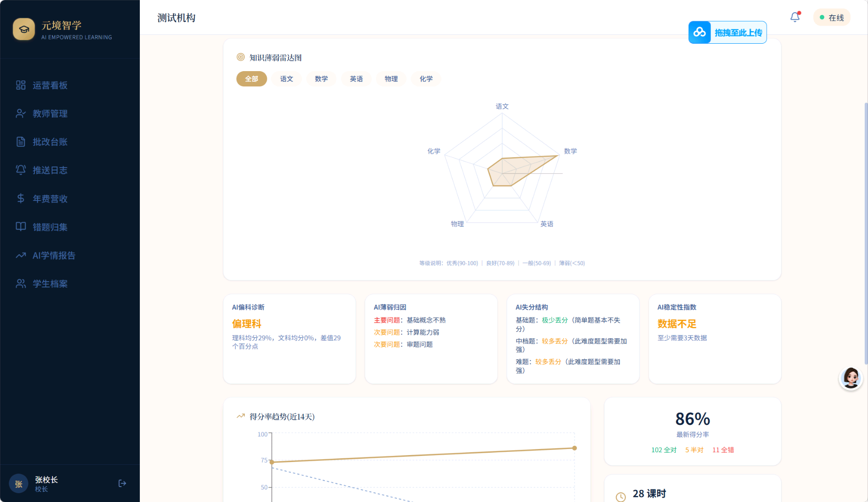Screen dimensions: 868x502
Task: Switch radar filter to 物理
Action: click(391, 79)
